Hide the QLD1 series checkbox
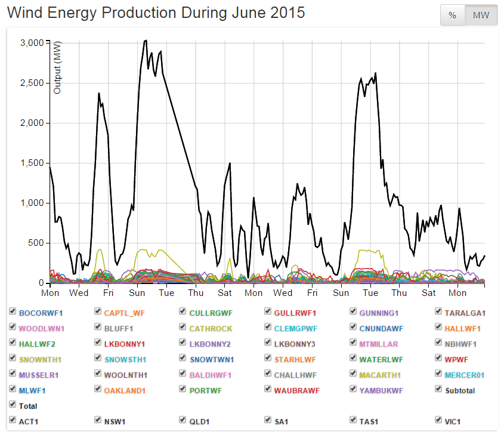The width and height of the screenshot is (504, 435). tap(183, 419)
